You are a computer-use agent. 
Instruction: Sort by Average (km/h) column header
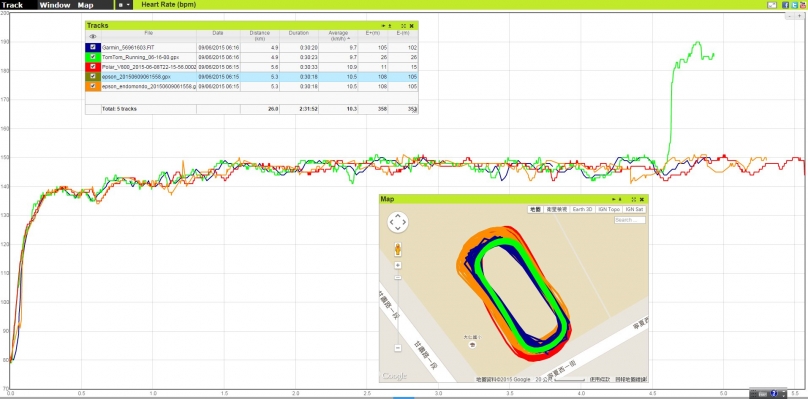(338, 36)
